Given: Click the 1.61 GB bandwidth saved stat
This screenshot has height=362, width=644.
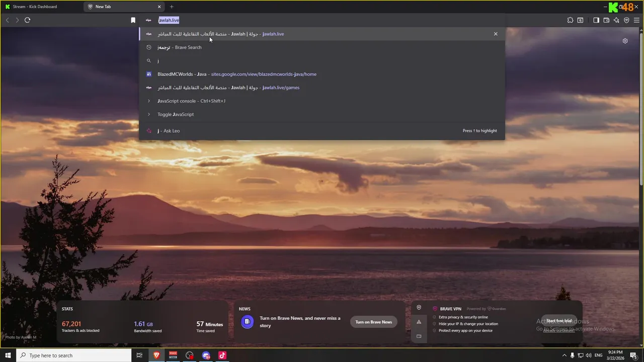Looking at the screenshot, I should (148, 327).
